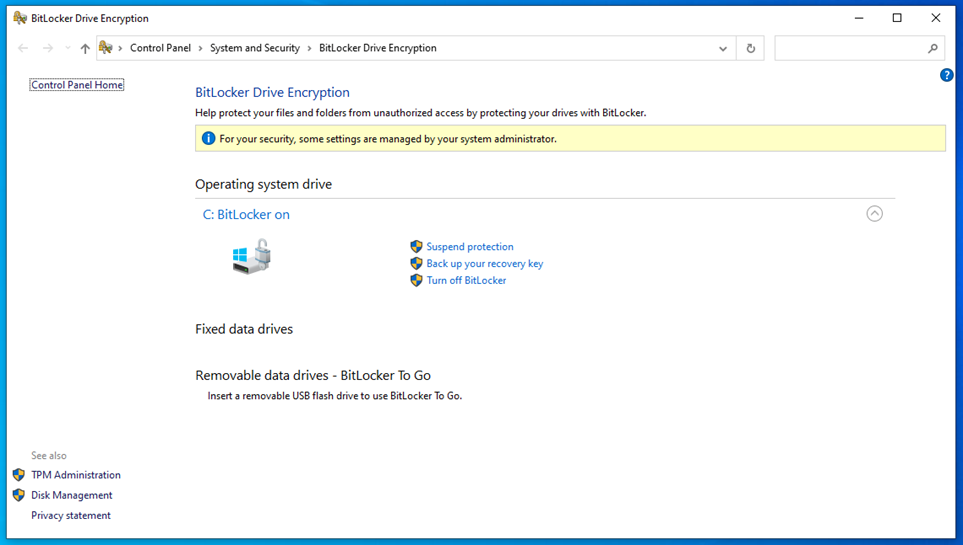Image resolution: width=963 pixels, height=545 pixels.
Task: Click the shield icon next to Disk Management
Action: click(19, 495)
